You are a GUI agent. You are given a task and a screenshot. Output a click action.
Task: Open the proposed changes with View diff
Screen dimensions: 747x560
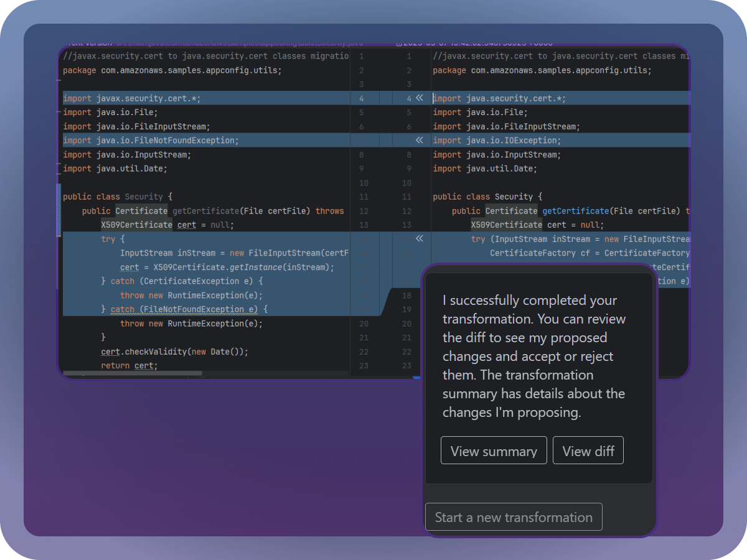click(x=588, y=450)
